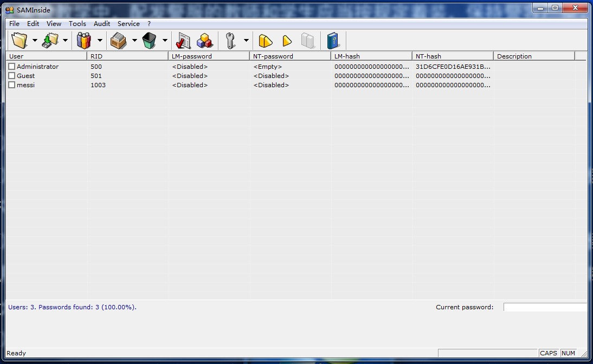Click NT-hash 31D6CFE0D16AE931B... cell
The height and width of the screenshot is (364, 593).
(x=453, y=67)
